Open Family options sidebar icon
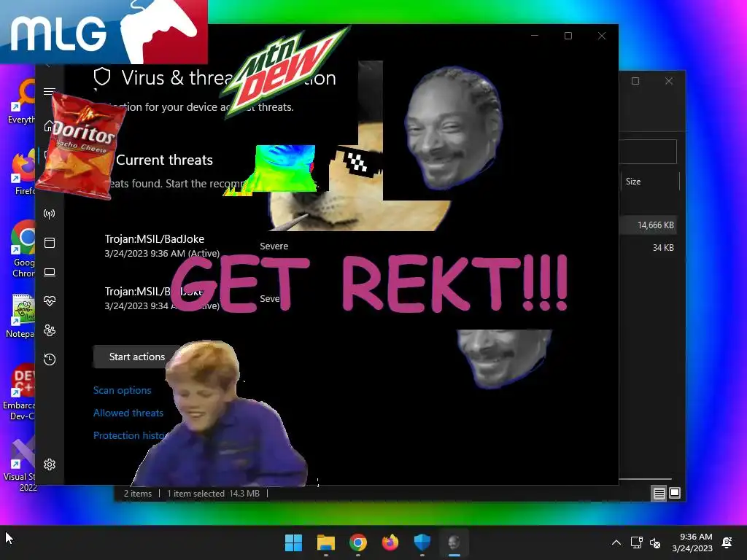The image size is (747, 560). [x=50, y=330]
